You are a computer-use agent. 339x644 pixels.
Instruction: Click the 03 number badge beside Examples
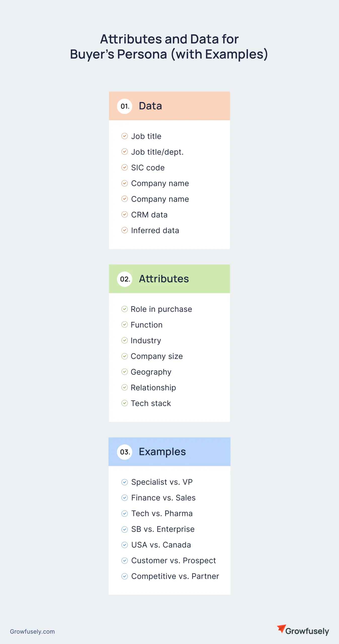[x=124, y=452]
